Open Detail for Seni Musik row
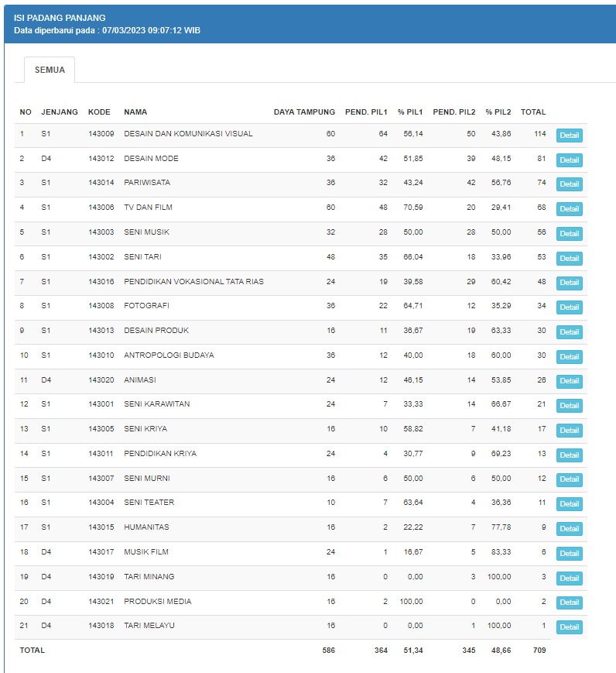The image size is (616, 673). coord(570,234)
